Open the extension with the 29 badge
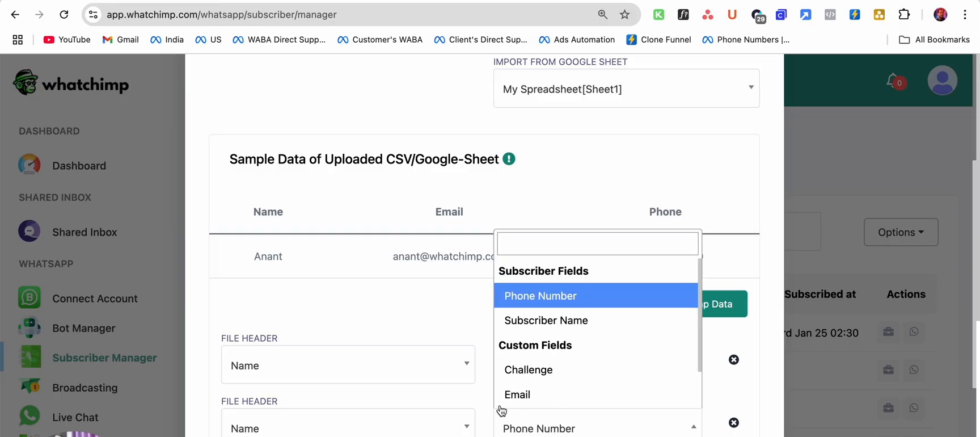Viewport: 980px width, 437px height. click(x=758, y=16)
